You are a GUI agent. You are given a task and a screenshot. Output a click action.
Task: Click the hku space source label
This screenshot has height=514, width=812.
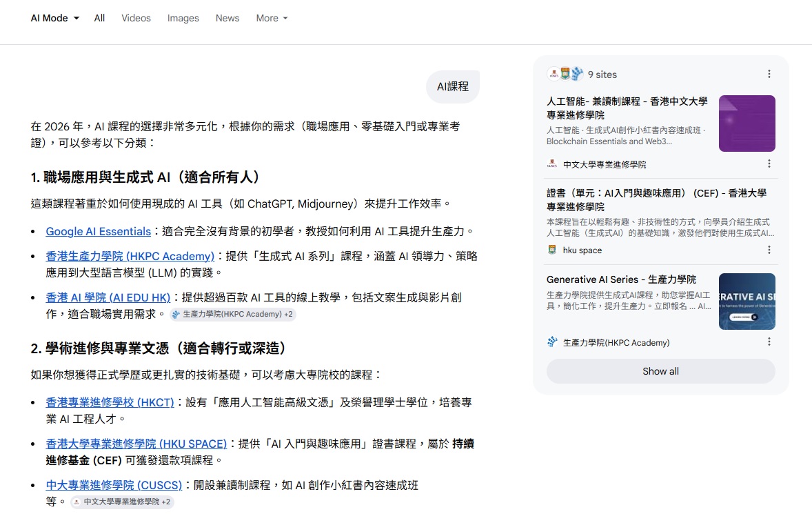582,250
